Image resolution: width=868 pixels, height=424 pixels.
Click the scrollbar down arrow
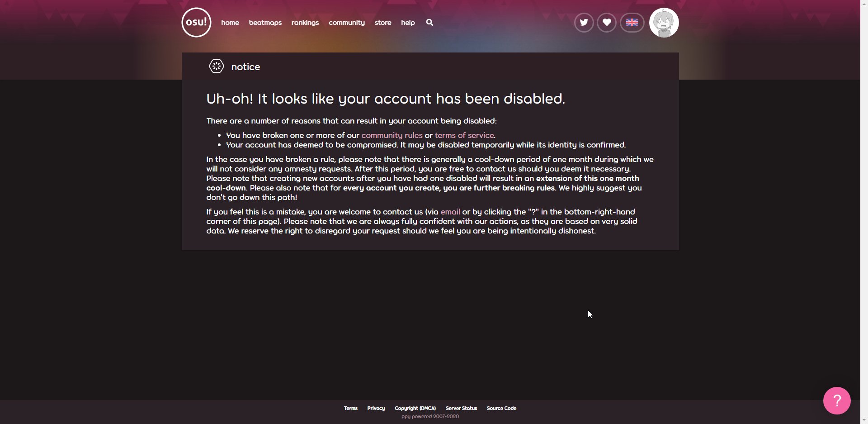(864, 420)
